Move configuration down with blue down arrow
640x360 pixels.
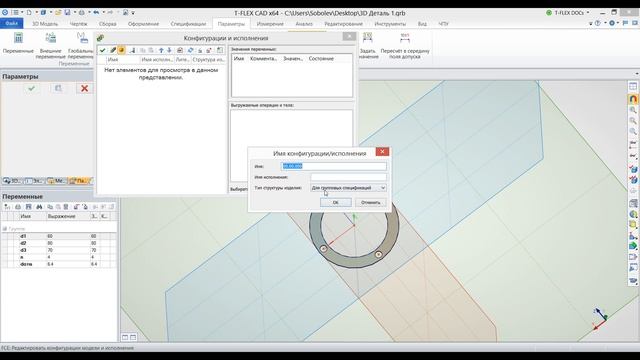point(169,50)
